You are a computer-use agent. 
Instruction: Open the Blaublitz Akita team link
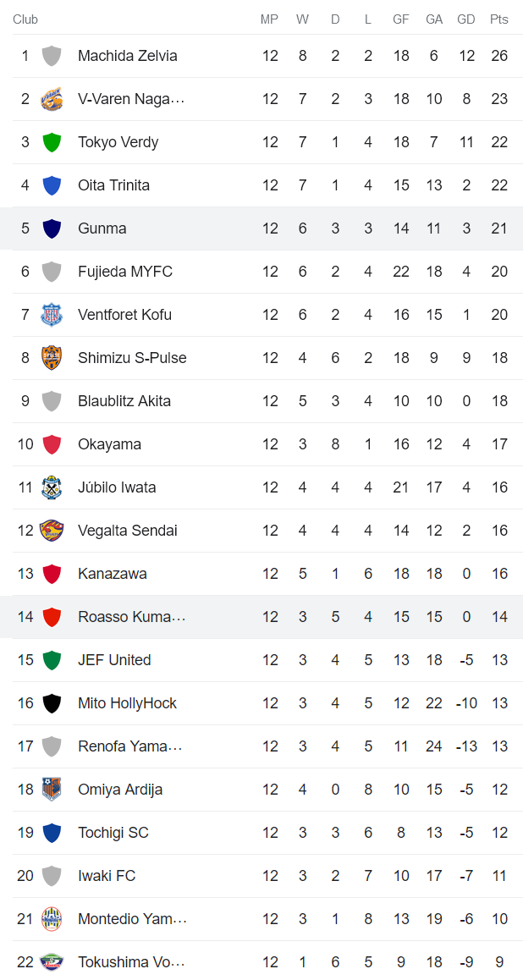(124, 401)
